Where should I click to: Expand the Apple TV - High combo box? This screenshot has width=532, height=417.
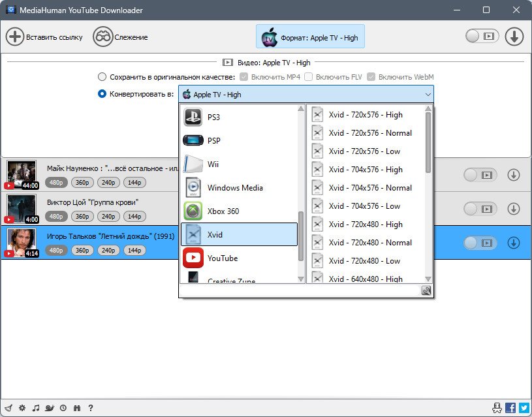[x=306, y=95]
